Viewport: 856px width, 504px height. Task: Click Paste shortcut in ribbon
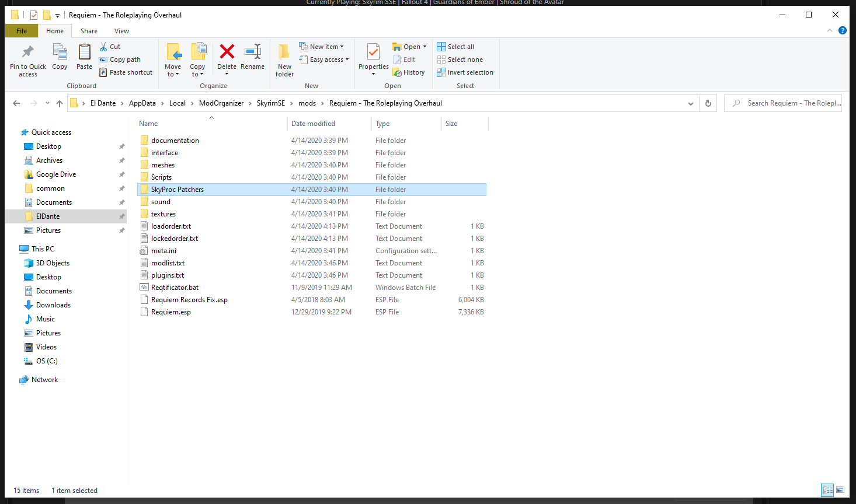pos(126,72)
